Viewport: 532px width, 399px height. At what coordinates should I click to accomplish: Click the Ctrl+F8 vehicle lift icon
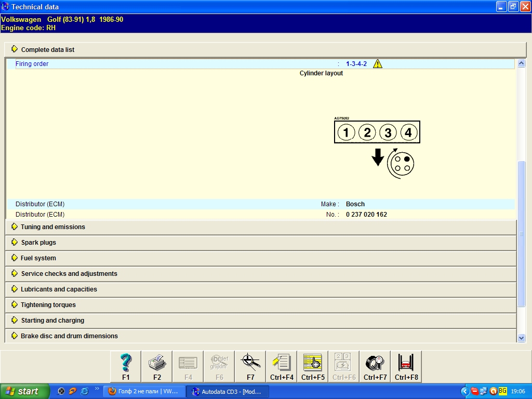[x=406, y=366]
